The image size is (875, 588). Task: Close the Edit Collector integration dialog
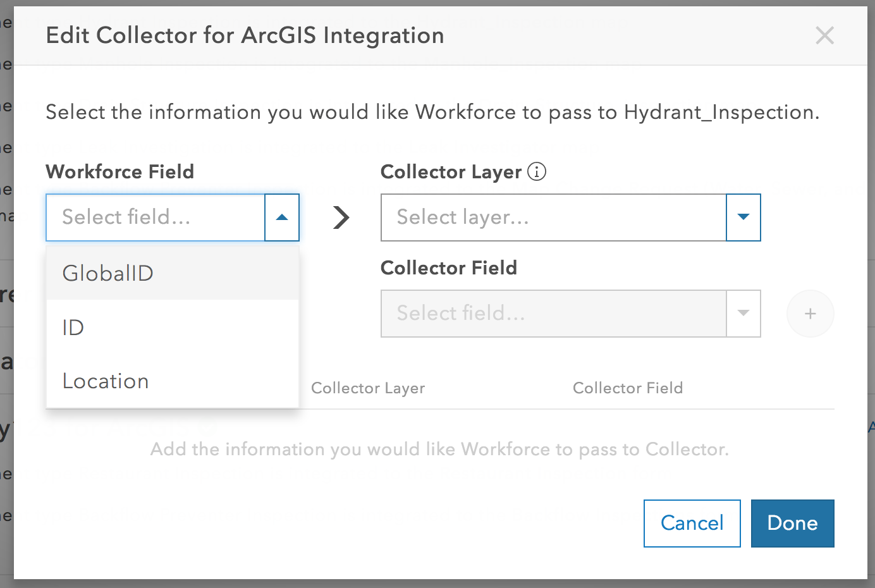[824, 35]
